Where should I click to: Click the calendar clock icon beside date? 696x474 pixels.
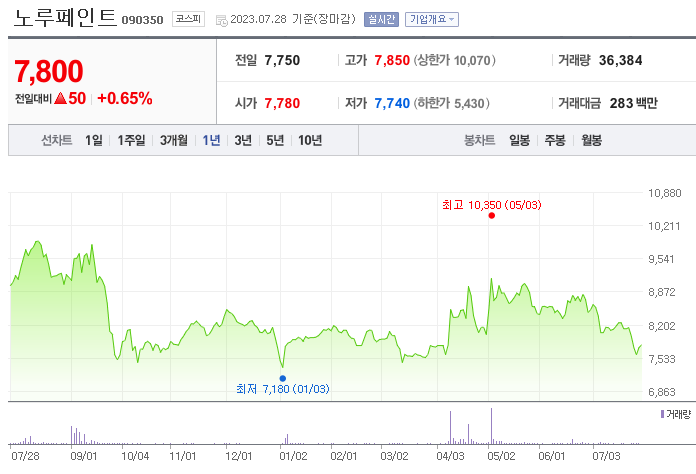[221, 20]
